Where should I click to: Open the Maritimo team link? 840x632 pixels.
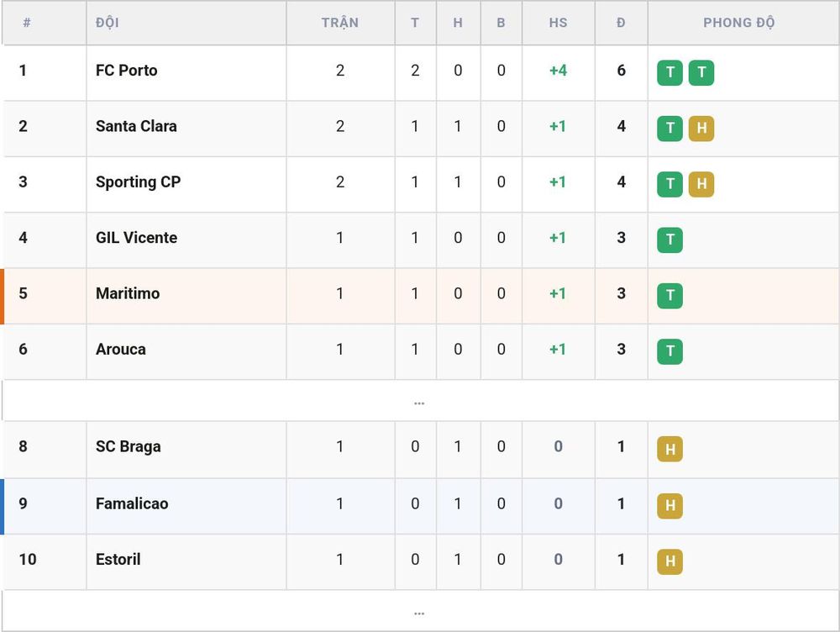(x=128, y=293)
